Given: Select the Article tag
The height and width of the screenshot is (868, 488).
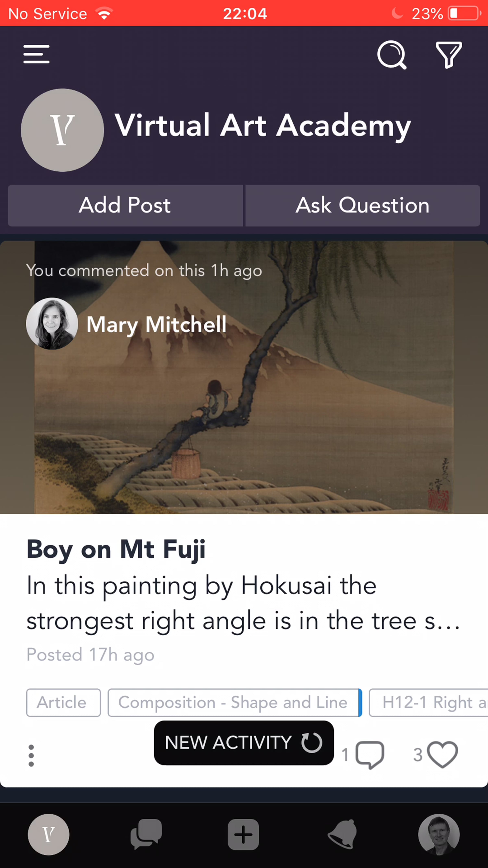Looking at the screenshot, I should 63,703.
